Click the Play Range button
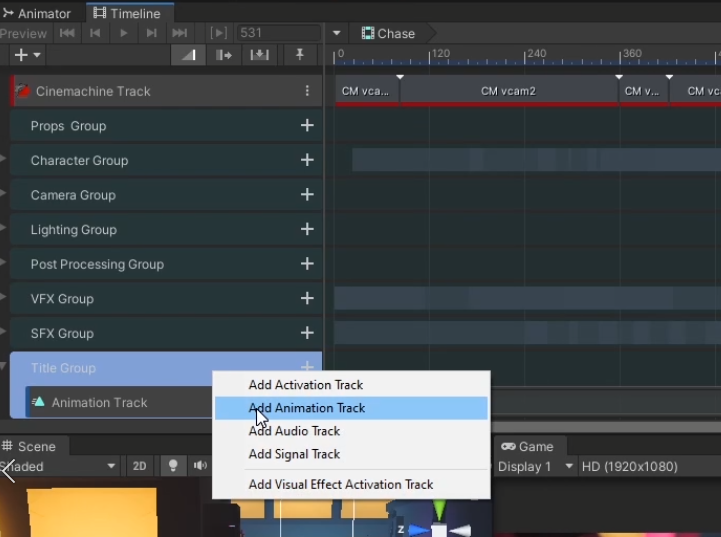Screen dimensions: 721x537 tap(218, 33)
